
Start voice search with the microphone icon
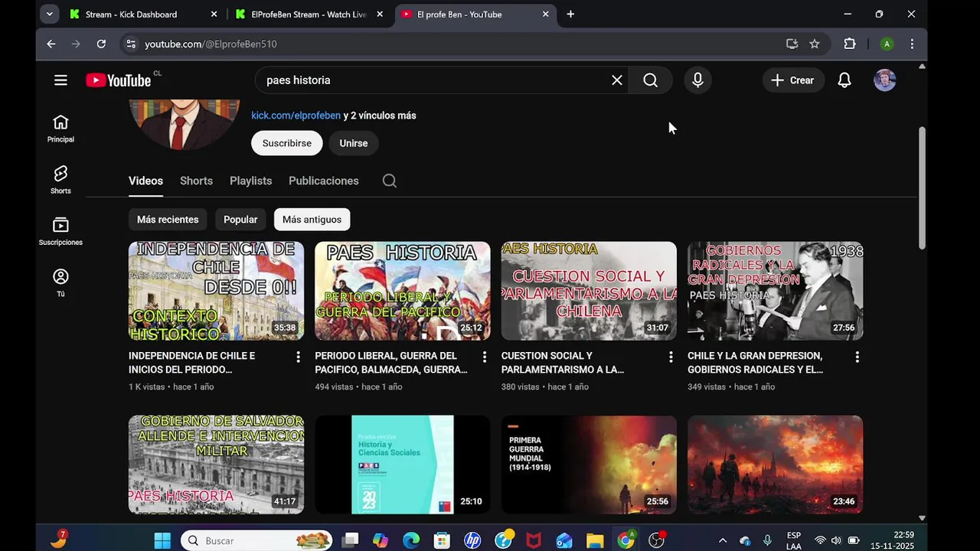pyautogui.click(x=697, y=80)
